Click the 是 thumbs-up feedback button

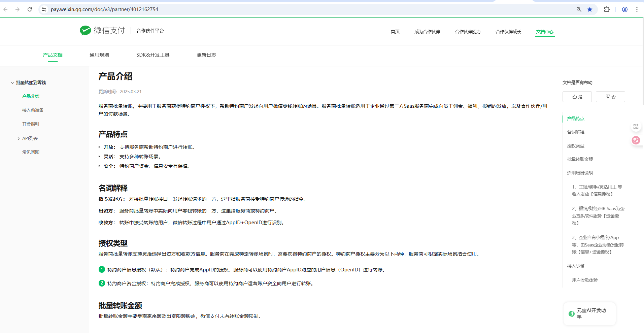(577, 97)
